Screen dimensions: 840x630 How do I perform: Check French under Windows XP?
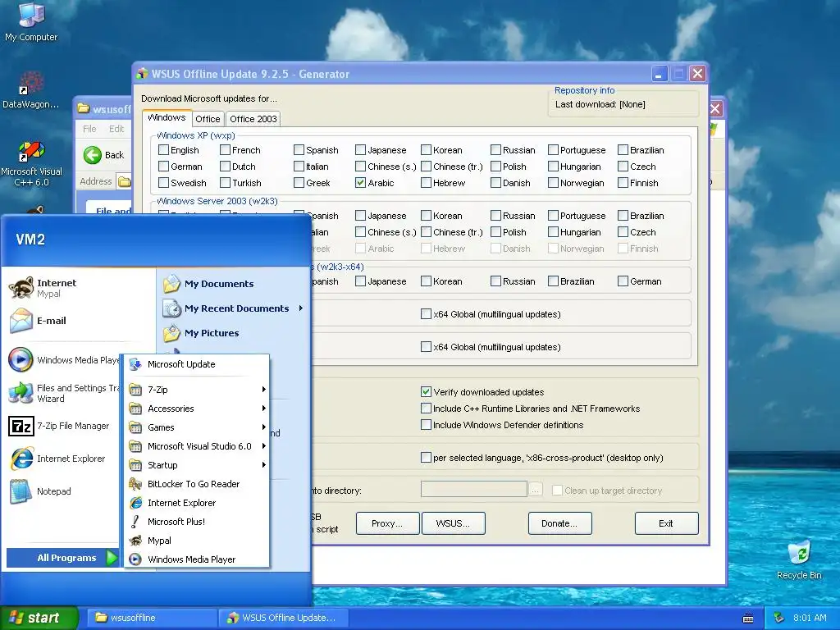(x=226, y=150)
